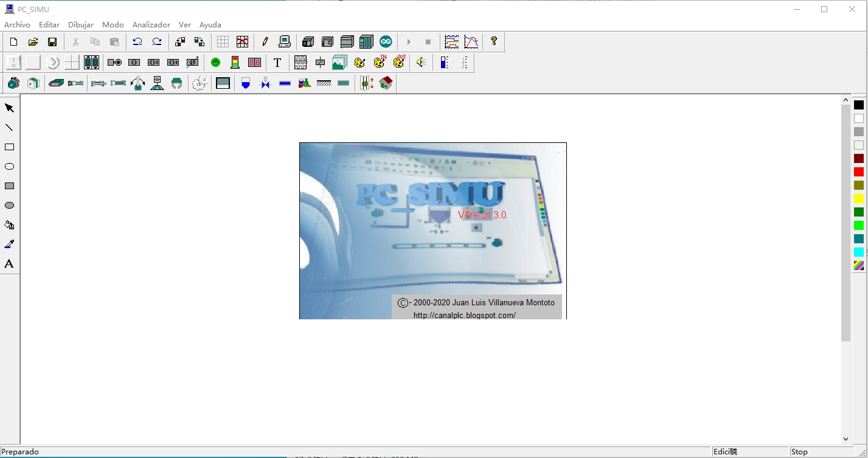This screenshot has width=868, height=458.
Task: Click the scroll up arrow of canvas scrollbar
Action: [846, 100]
